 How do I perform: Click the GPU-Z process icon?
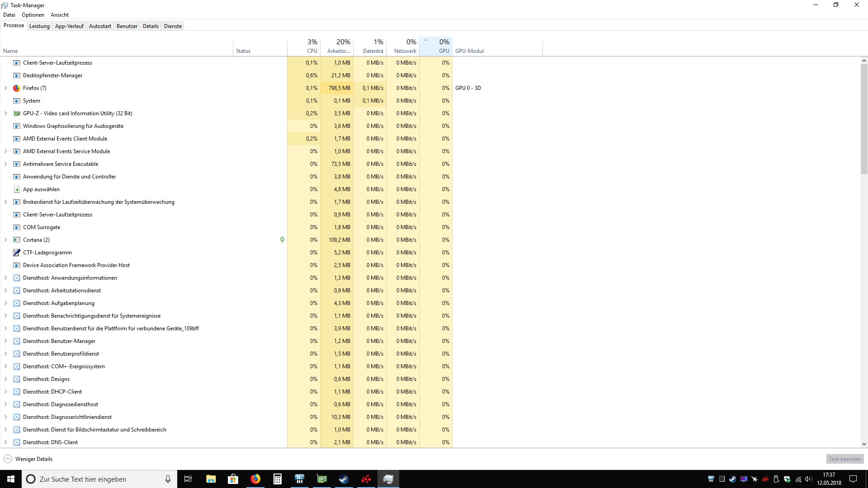17,113
